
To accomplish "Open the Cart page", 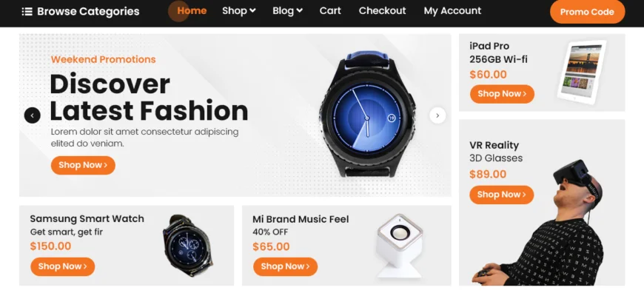I will 330,10.
